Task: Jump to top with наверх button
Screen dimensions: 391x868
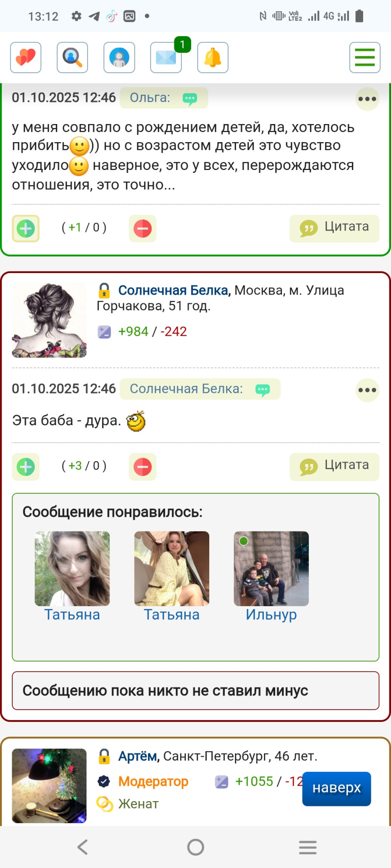Action: pos(337,788)
